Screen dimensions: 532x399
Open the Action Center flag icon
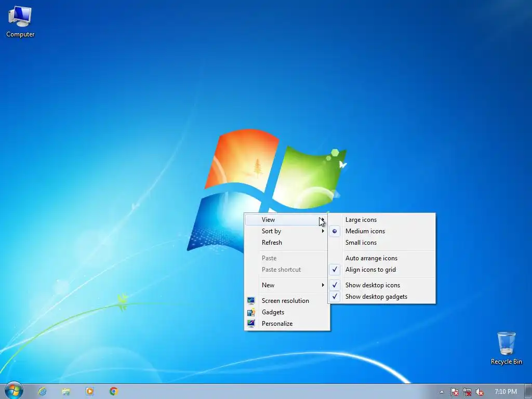coord(455,392)
